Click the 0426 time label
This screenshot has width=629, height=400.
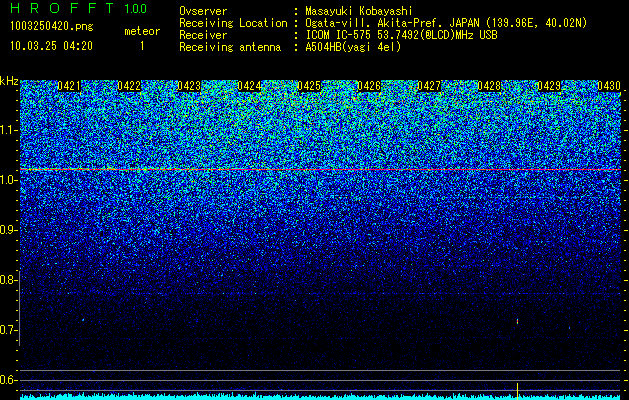(x=369, y=86)
